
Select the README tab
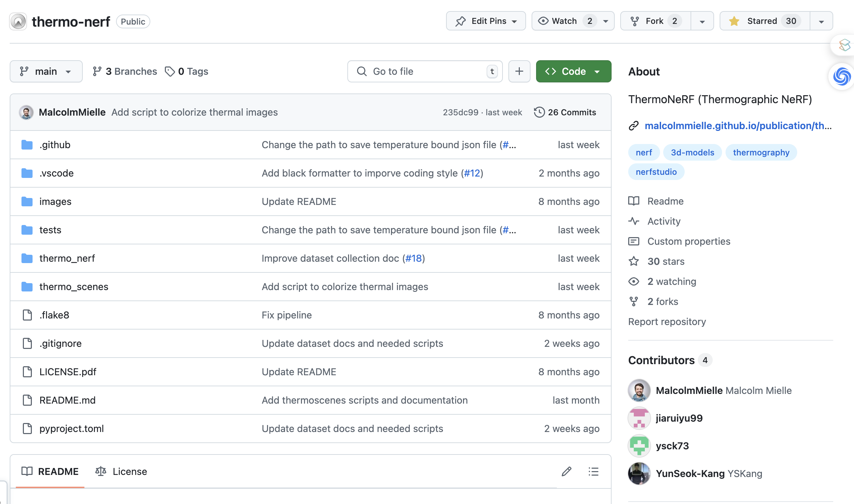50,471
